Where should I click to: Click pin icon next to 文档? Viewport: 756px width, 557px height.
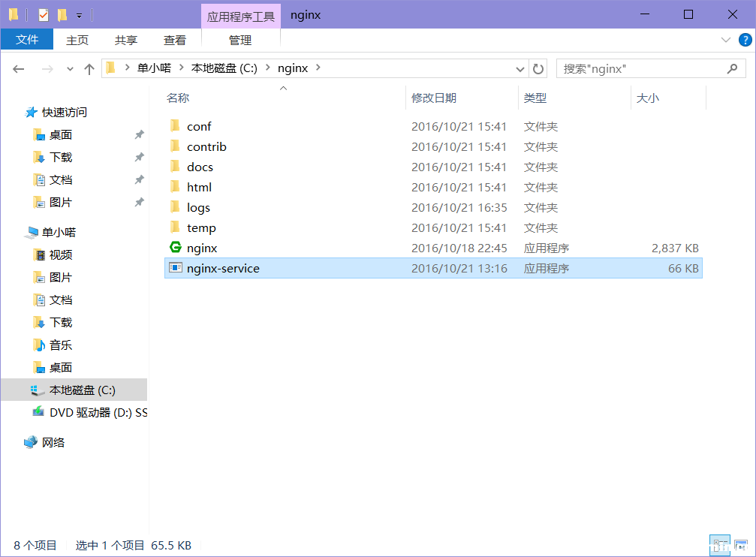coord(140,180)
